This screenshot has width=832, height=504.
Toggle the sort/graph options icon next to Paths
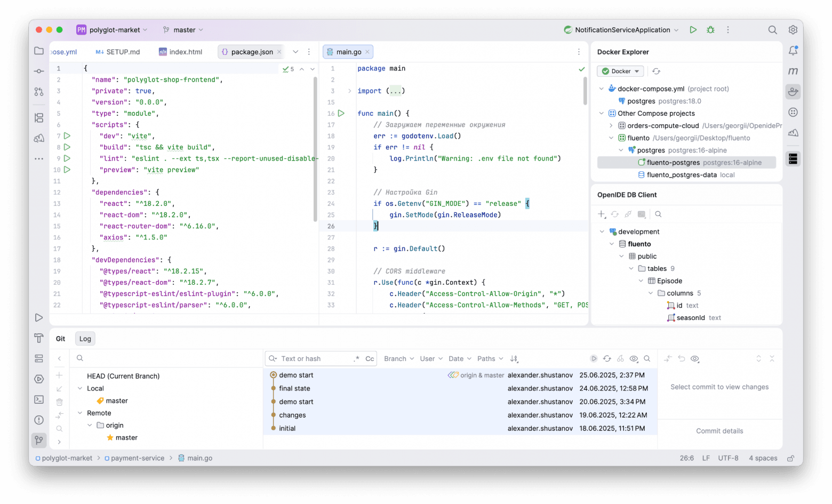514,359
